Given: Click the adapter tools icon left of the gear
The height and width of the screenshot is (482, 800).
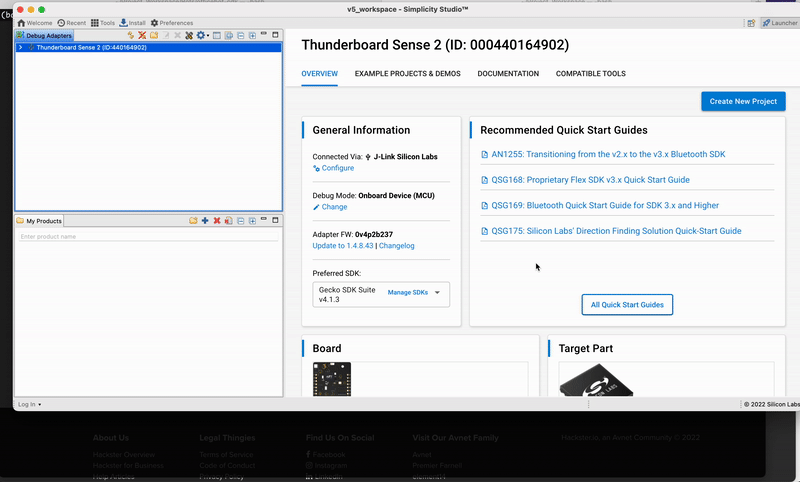Looking at the screenshot, I should (189, 35).
